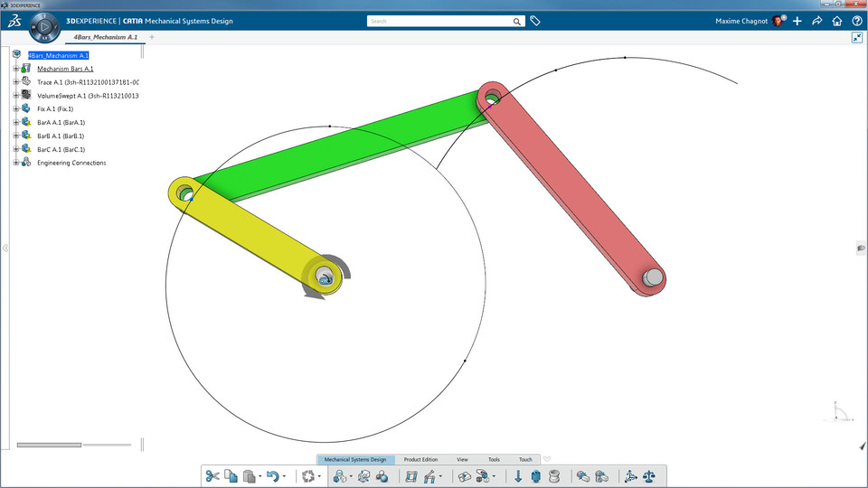
Task: Open the Swept Volume dropdown arrow
Action: pyautogui.click(x=494, y=476)
